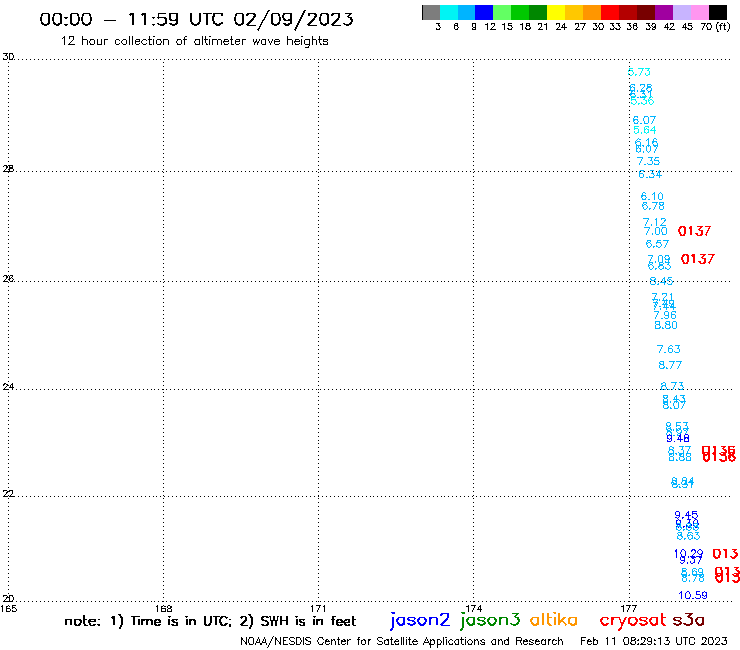The height and width of the screenshot is (650, 740).
Task: Select the 24 latitude axis label
Action: click(x=8, y=387)
